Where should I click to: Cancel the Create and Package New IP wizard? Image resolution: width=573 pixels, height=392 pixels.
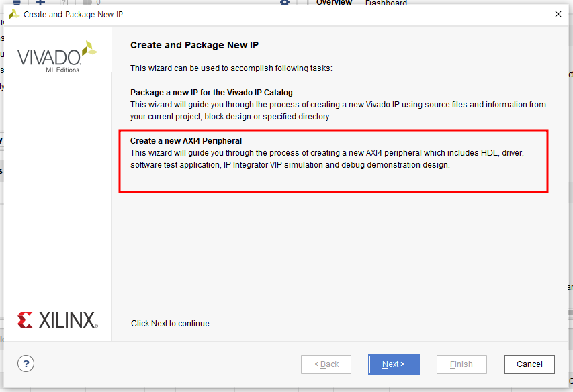(x=529, y=364)
